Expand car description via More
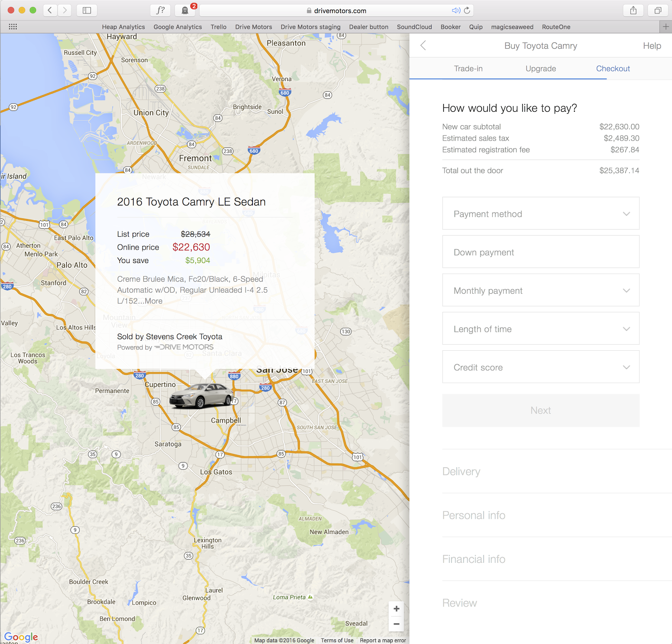 (154, 301)
